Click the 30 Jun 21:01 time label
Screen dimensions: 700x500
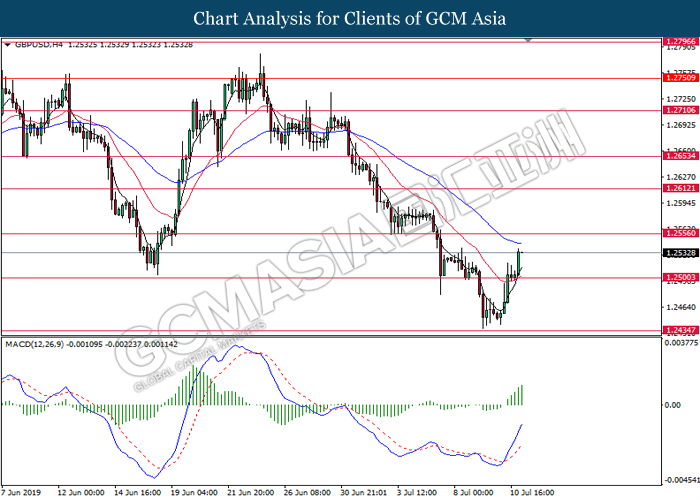(x=364, y=493)
